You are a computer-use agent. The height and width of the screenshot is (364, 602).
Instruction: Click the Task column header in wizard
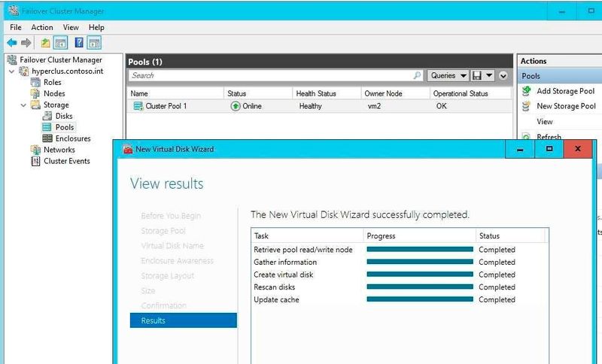pyautogui.click(x=308, y=236)
